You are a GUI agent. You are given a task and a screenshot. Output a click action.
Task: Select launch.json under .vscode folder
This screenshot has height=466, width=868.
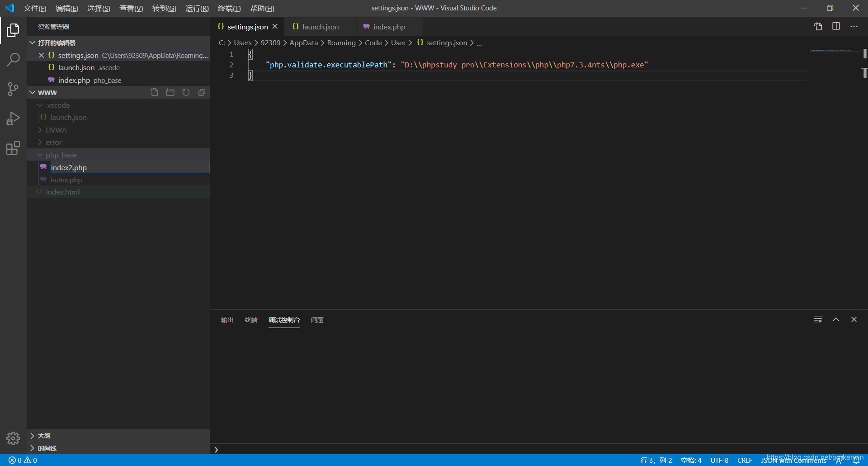[x=118, y=117]
